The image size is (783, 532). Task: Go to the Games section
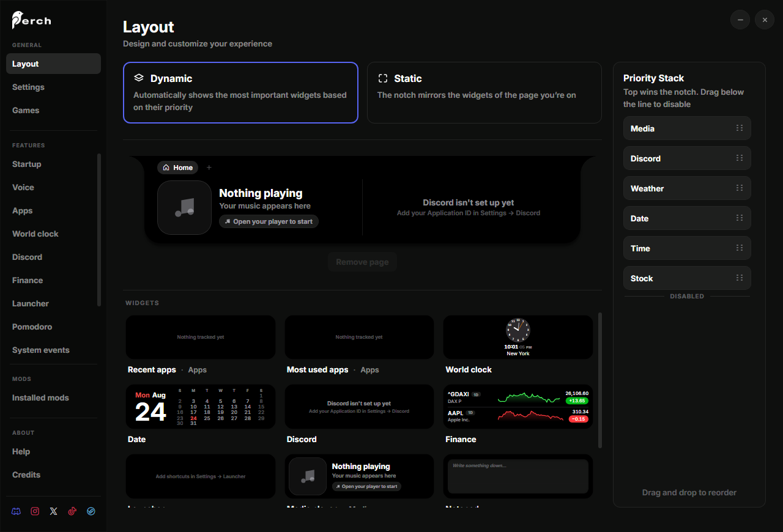coord(53,110)
